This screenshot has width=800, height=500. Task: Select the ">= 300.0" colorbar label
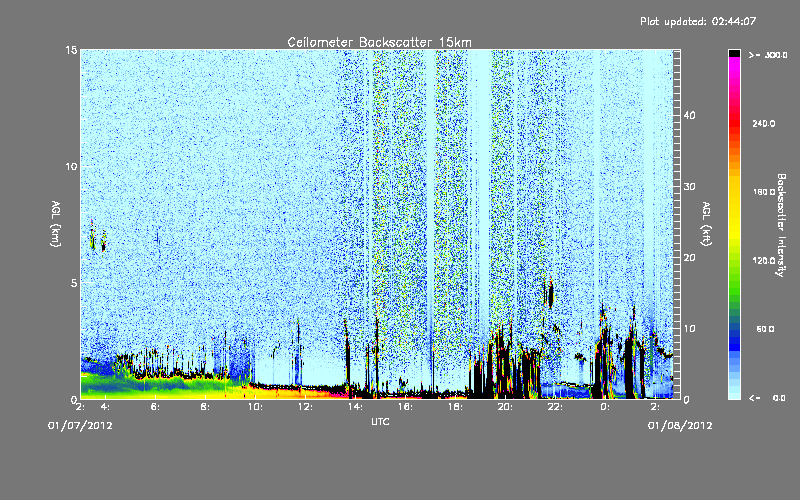click(x=768, y=55)
